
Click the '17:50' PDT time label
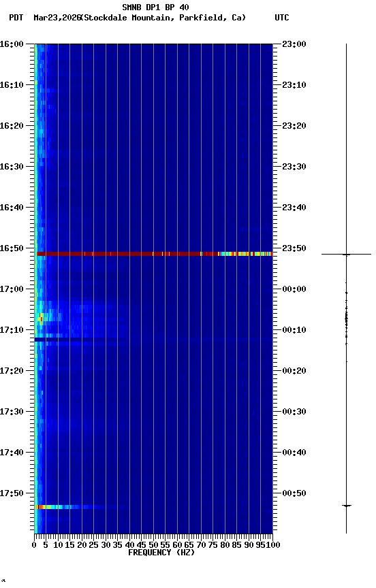click(12, 494)
